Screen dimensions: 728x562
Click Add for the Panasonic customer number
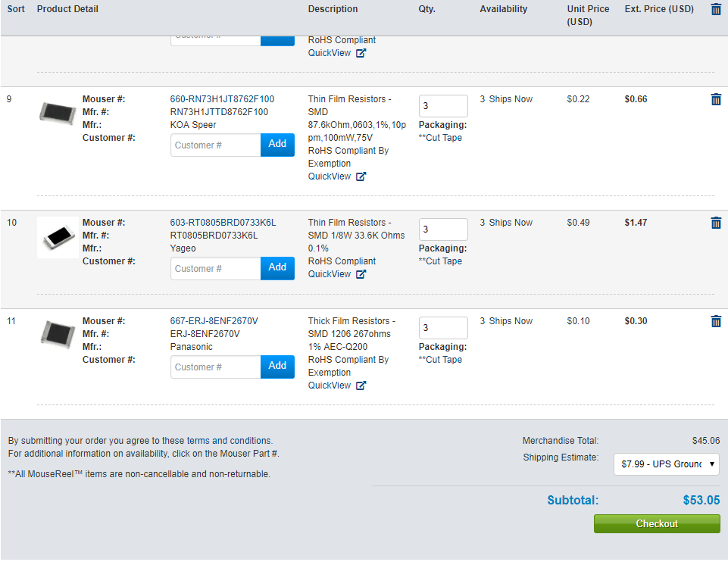point(277,367)
